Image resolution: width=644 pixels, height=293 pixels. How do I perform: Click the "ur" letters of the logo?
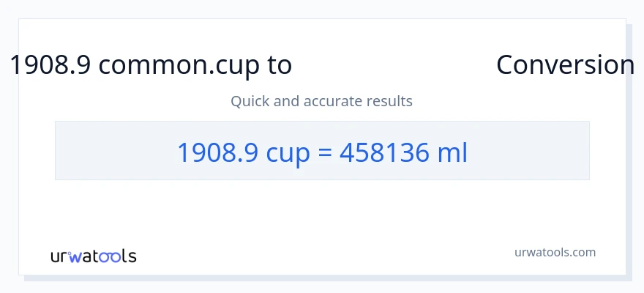tap(59, 257)
